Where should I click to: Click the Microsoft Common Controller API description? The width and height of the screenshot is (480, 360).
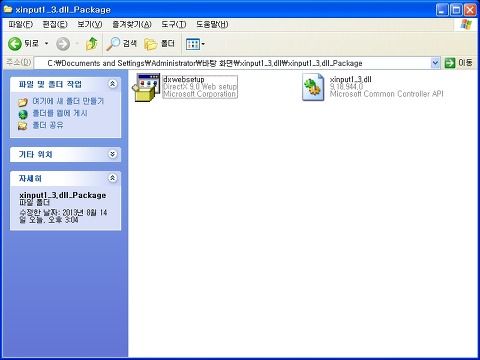tap(386, 94)
